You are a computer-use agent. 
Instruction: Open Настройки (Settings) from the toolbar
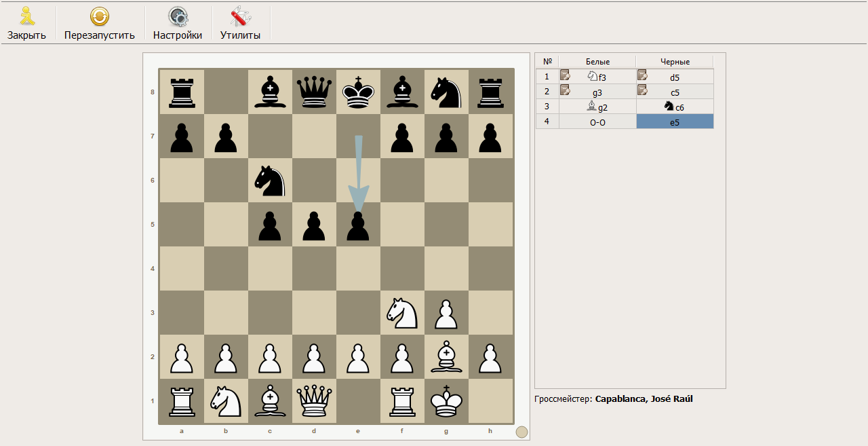pos(178,17)
